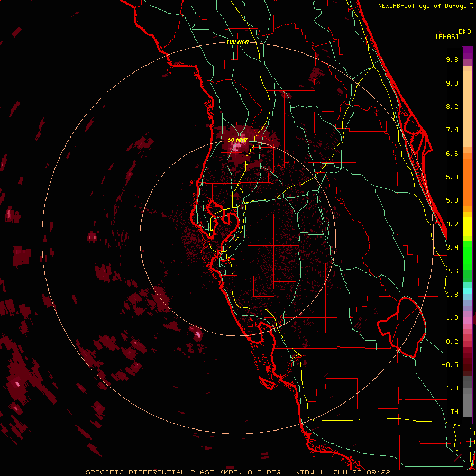Click the 8.2 scale value

[452, 106]
